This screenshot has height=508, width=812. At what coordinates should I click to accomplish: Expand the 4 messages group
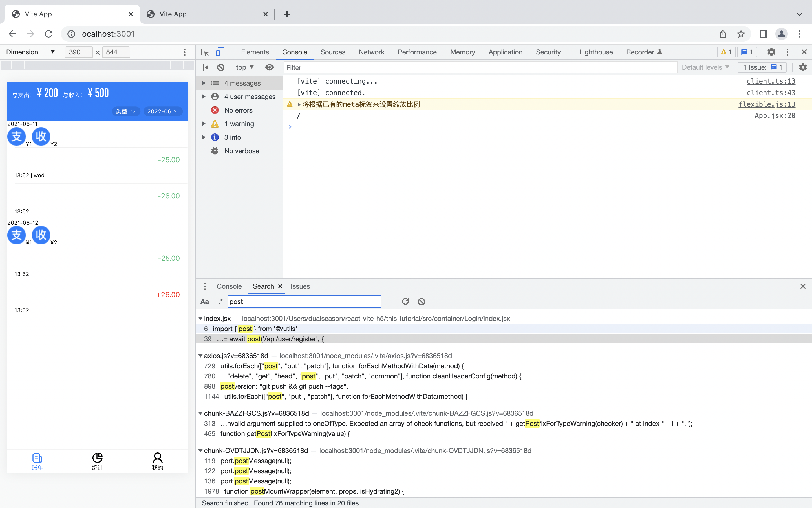click(203, 83)
